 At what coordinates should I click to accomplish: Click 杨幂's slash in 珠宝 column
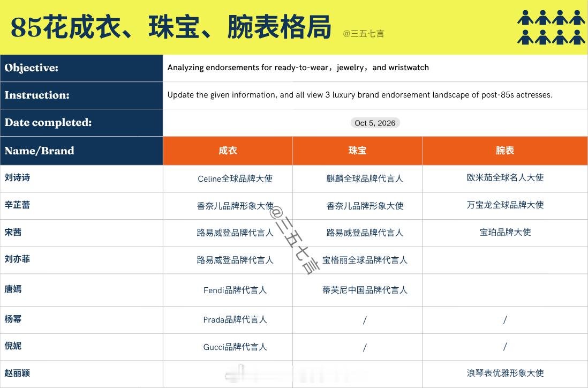[365, 320]
